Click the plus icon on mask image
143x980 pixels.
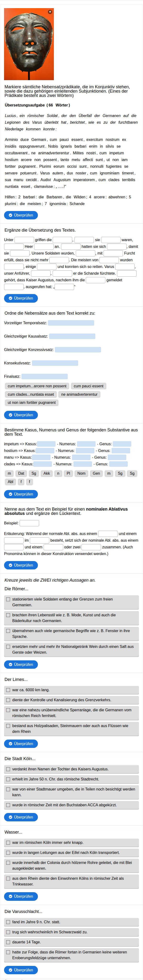[50, 12]
